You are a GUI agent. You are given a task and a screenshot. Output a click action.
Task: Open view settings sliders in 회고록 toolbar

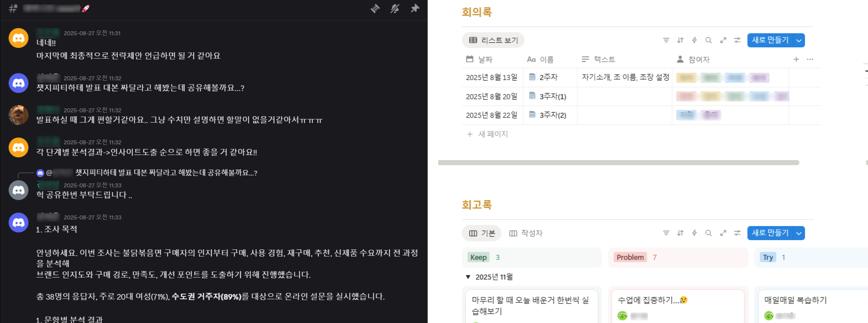click(x=737, y=233)
